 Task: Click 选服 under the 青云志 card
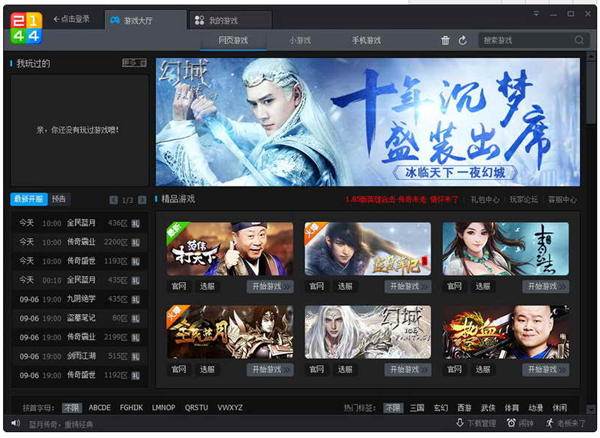pyautogui.click(x=483, y=286)
